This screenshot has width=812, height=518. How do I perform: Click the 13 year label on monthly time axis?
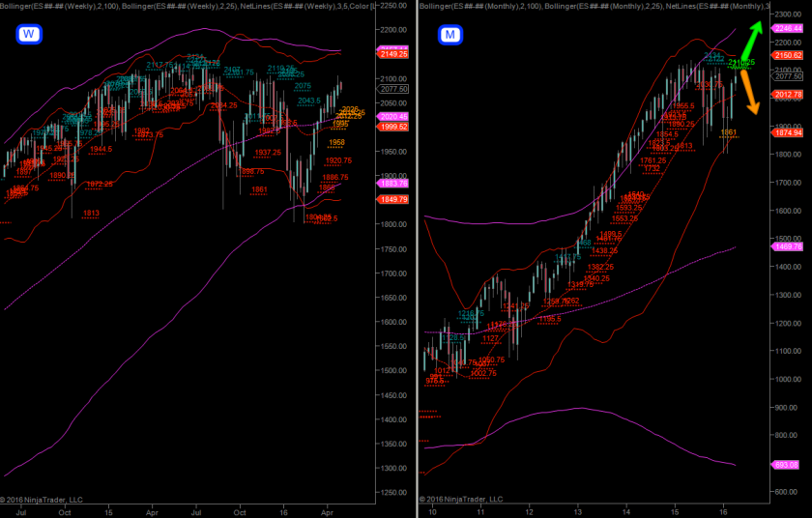click(577, 512)
